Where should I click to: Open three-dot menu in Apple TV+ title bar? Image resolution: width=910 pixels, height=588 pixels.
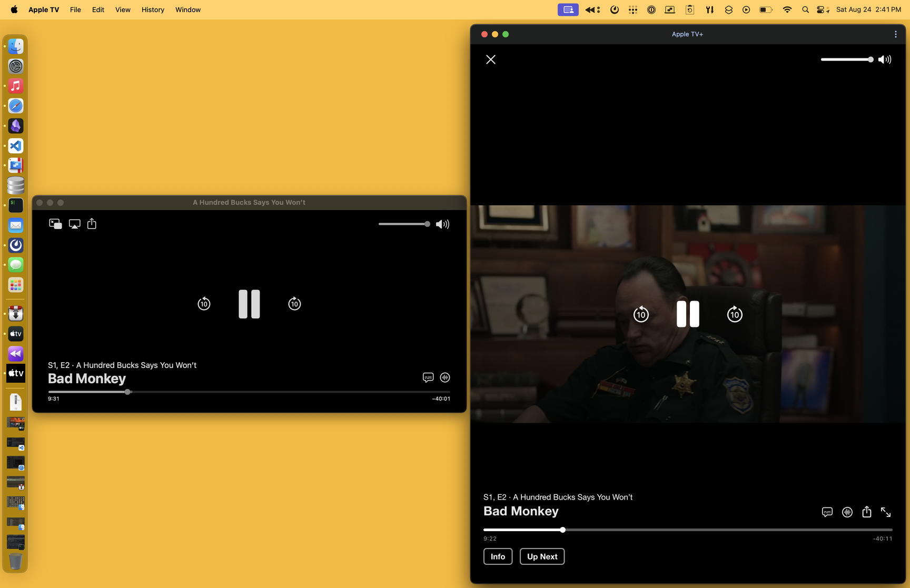(895, 34)
